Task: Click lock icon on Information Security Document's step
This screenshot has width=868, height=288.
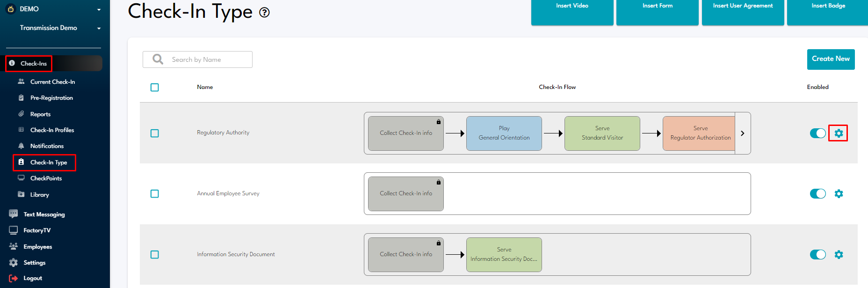Action: click(439, 243)
